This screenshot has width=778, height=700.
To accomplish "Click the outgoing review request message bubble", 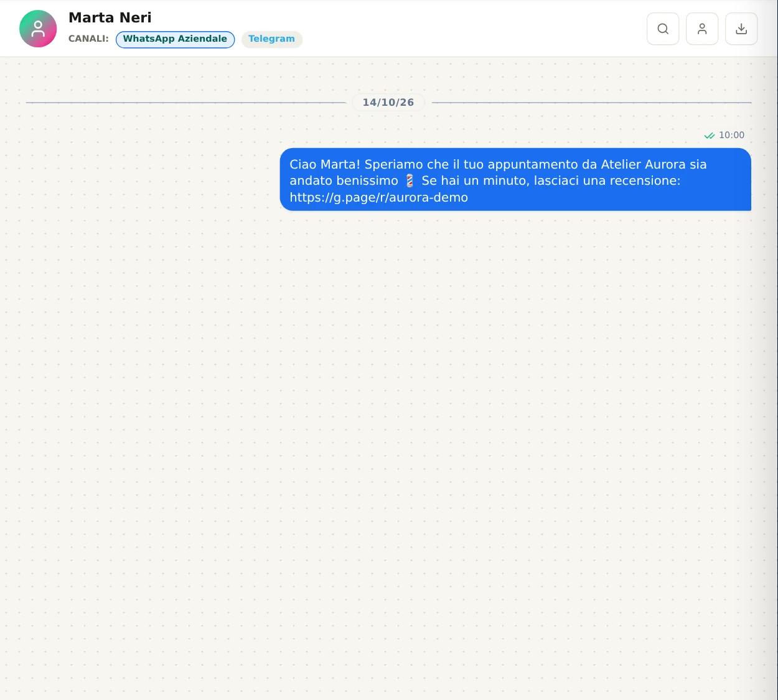I will pos(515,180).
